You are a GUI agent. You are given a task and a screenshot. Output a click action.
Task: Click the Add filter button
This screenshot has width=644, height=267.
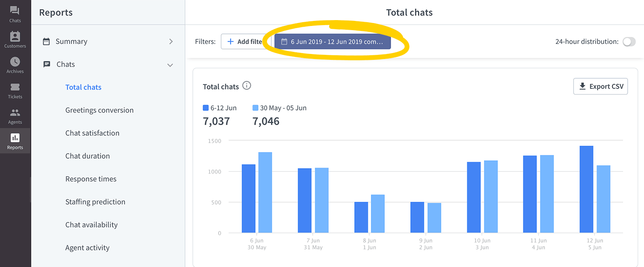coord(246,42)
